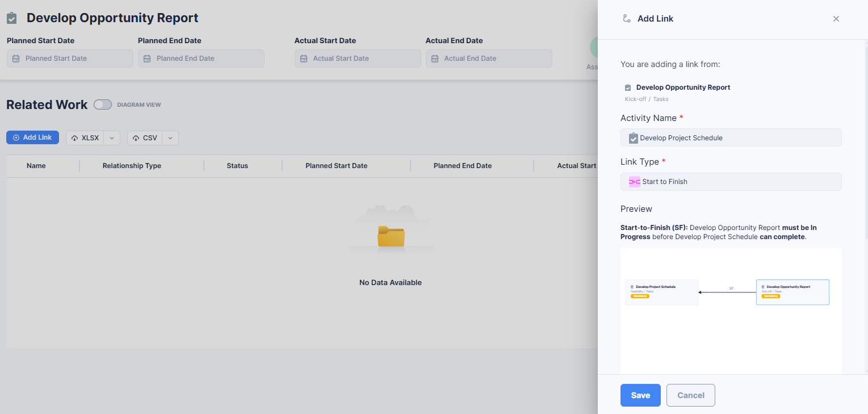Sort by the Status column header
This screenshot has width=868, height=414.
point(237,166)
